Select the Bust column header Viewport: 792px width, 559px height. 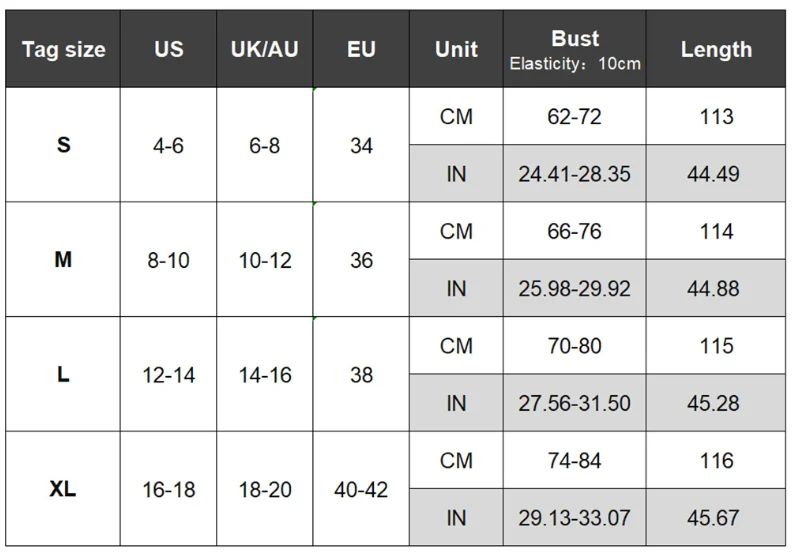575,50
